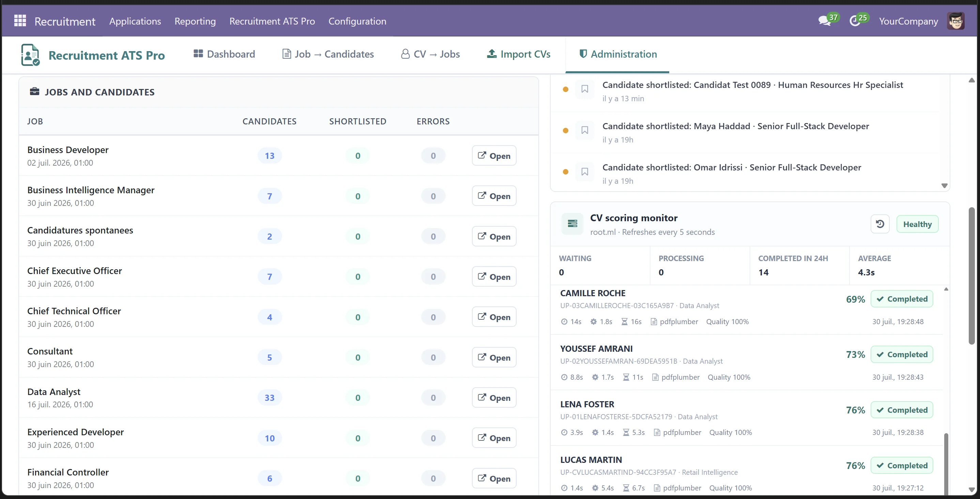
Task: Click the main page vertical scrollbar thumb
Action: coord(971,276)
